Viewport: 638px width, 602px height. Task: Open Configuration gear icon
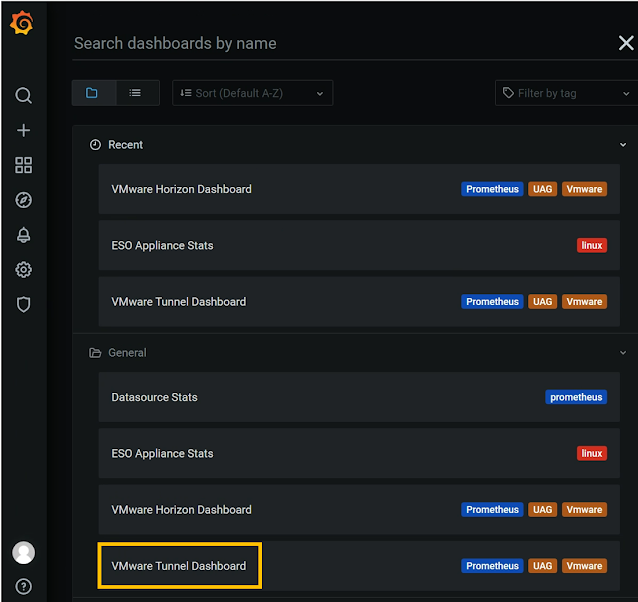click(x=23, y=270)
